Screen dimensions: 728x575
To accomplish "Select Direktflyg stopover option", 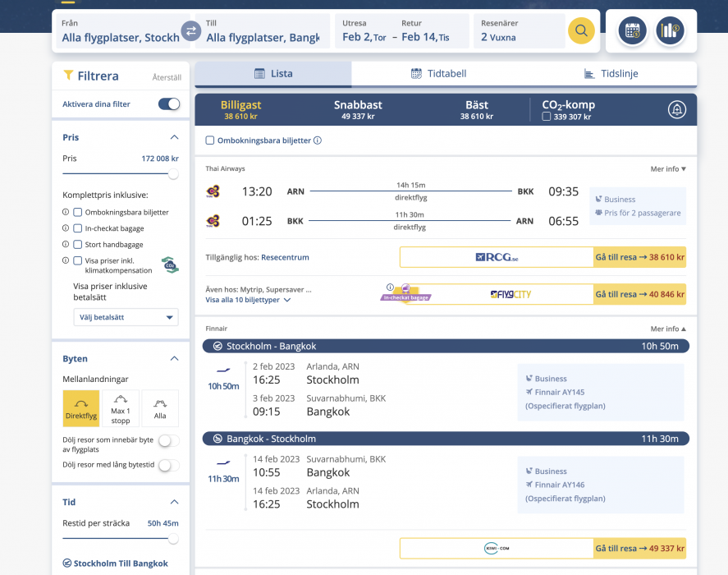I will pyautogui.click(x=81, y=408).
